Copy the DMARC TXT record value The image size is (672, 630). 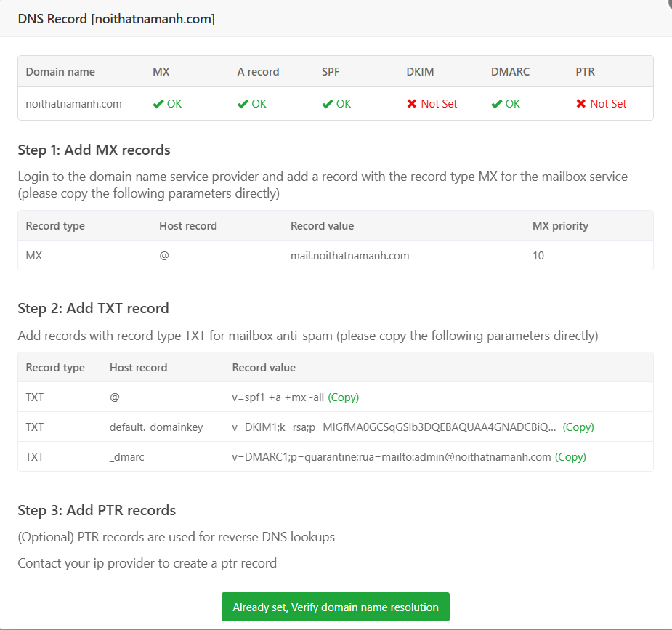click(x=570, y=457)
